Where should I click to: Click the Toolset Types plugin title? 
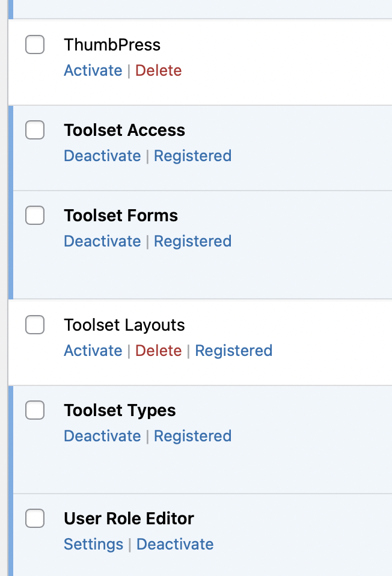click(x=120, y=410)
